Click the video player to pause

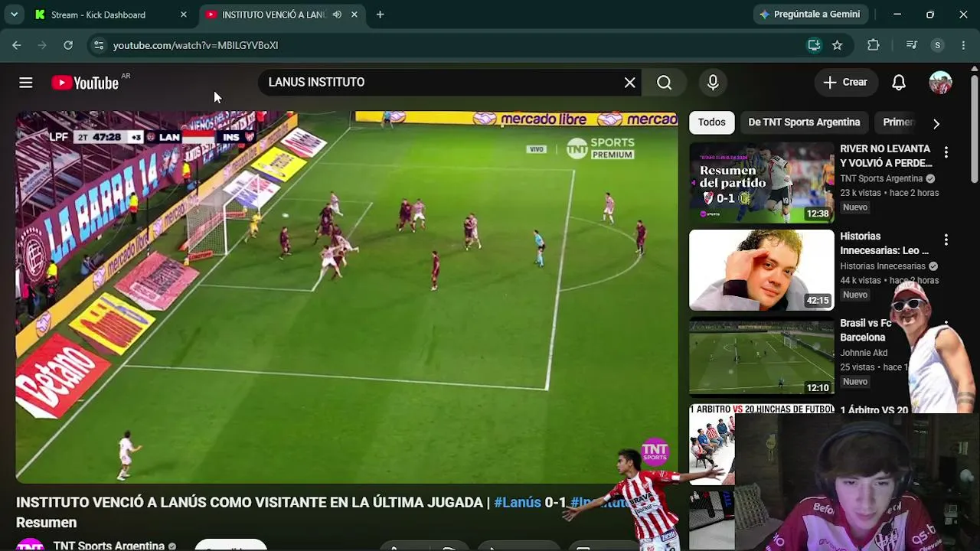coord(347,298)
